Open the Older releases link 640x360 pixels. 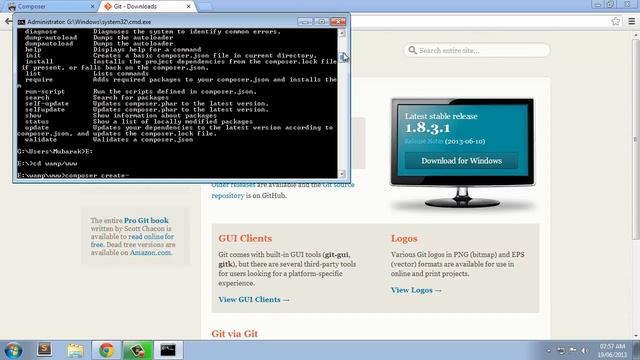point(233,185)
